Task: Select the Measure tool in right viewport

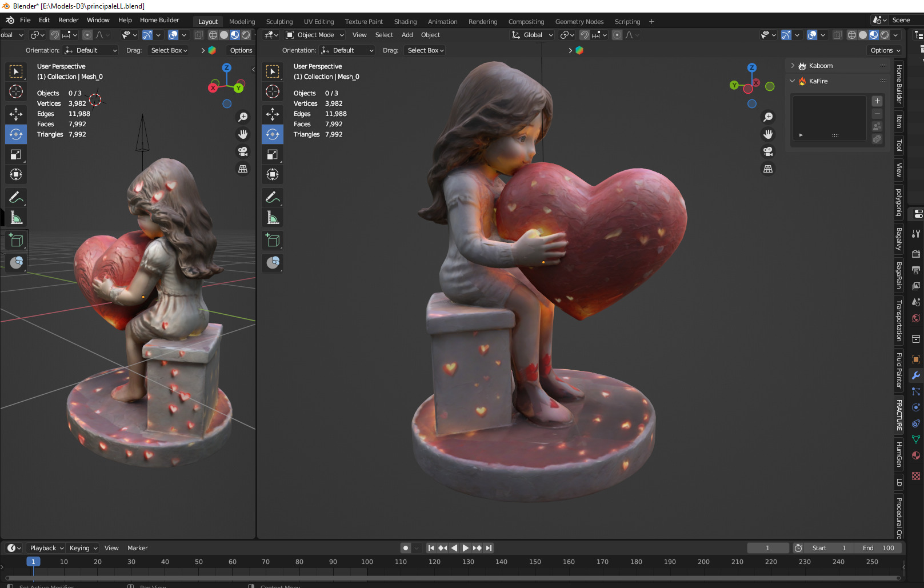Action: click(273, 218)
